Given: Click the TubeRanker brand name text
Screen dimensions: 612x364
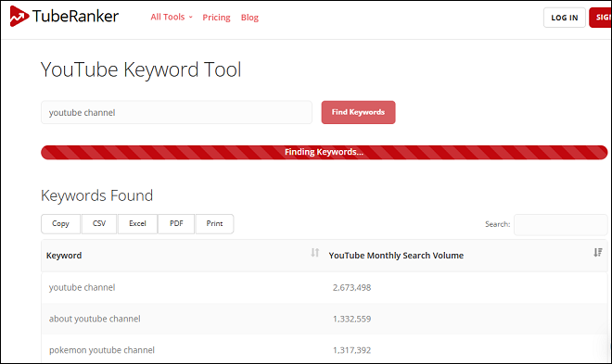Looking at the screenshot, I should point(75,17).
